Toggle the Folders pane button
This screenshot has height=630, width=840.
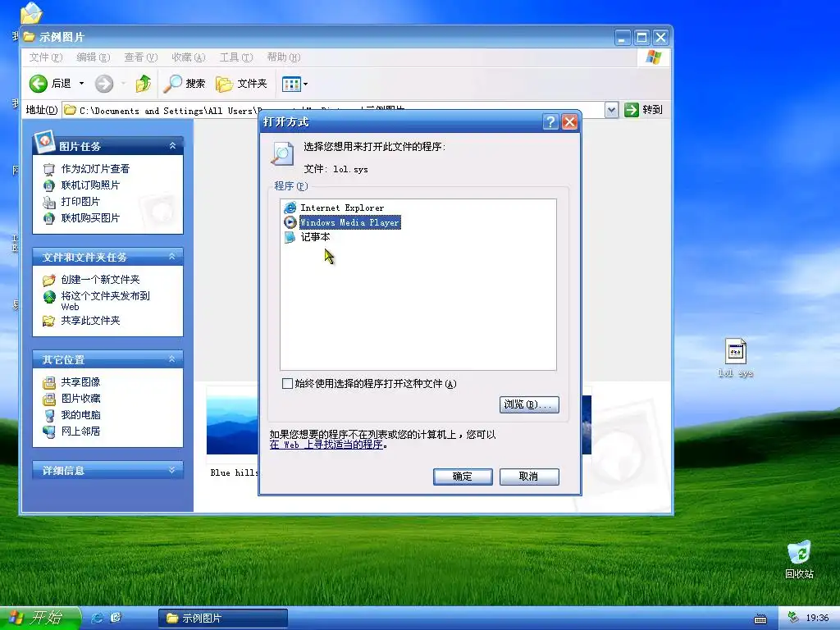(x=242, y=84)
